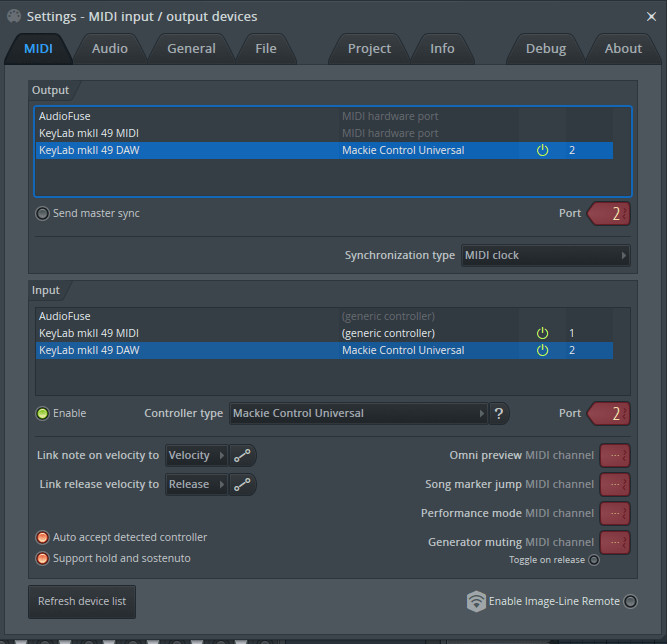
Task: Click curve icon next to Release
Action: tap(242, 484)
